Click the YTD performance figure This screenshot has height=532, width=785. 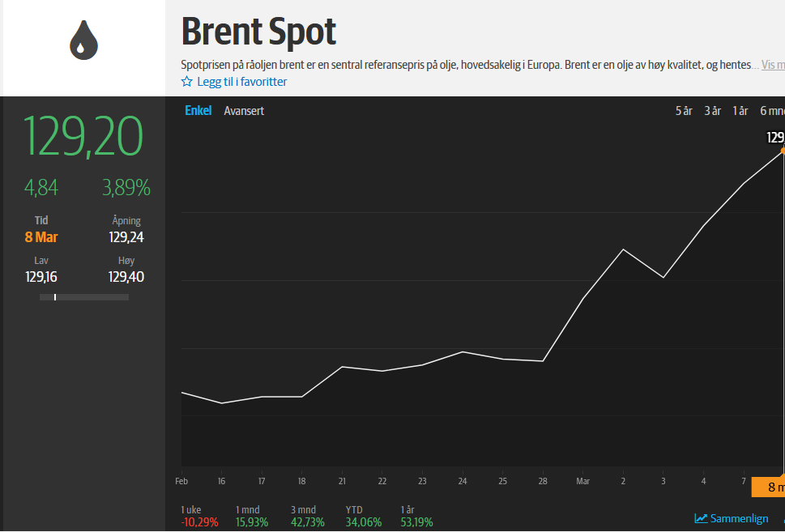click(x=364, y=522)
